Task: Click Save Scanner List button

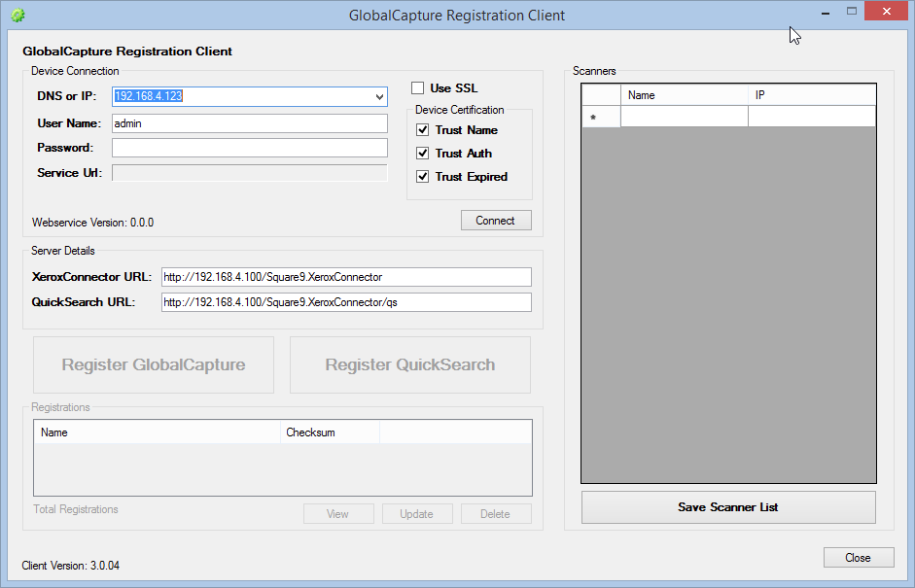Action: point(728,507)
